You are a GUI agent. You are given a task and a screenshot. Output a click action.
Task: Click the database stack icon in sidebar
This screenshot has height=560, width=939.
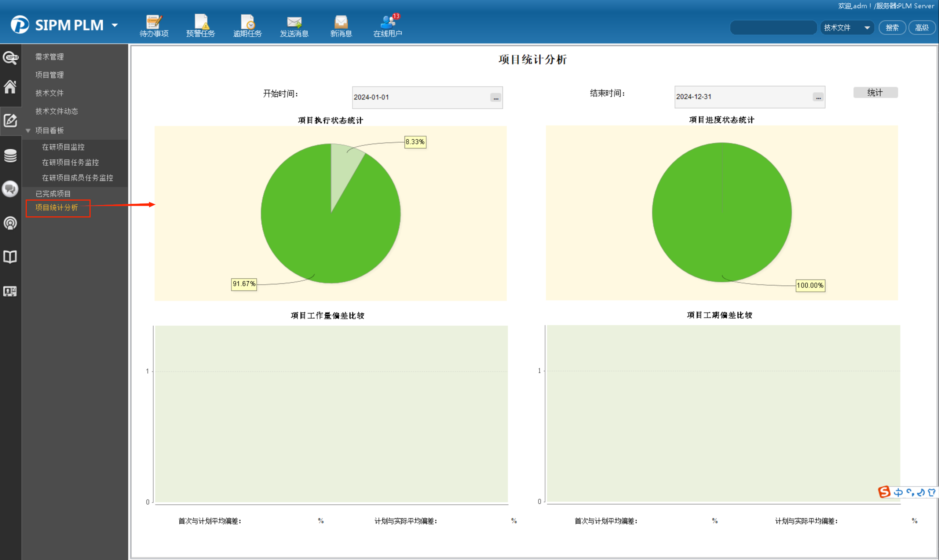click(10, 155)
